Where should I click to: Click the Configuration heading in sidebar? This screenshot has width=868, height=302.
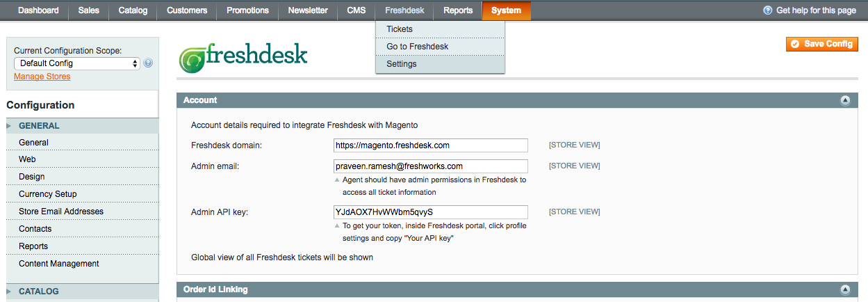pyautogui.click(x=40, y=106)
